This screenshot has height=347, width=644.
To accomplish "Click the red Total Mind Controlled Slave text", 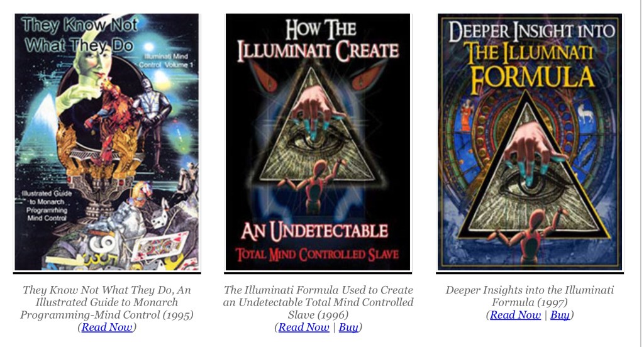I will [x=317, y=255].
